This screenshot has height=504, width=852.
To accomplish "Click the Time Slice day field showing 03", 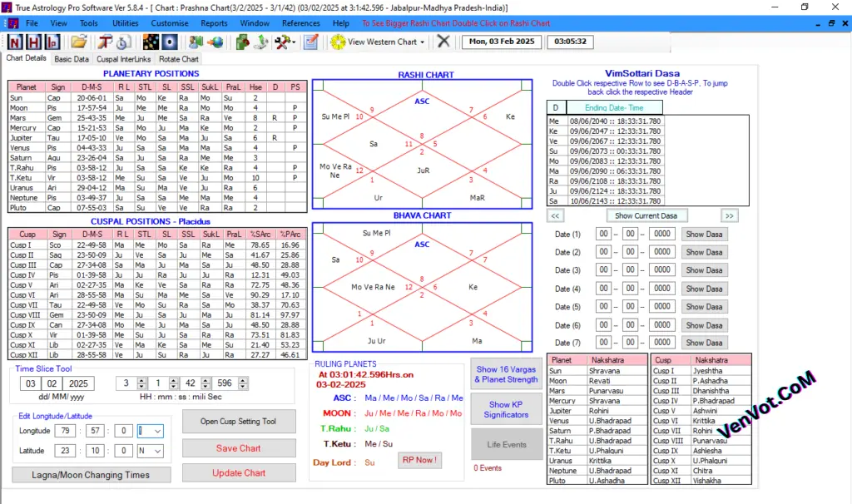I will 31,383.
